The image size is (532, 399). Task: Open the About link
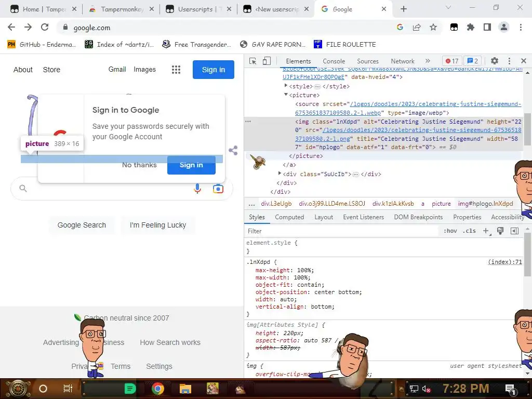(23, 70)
